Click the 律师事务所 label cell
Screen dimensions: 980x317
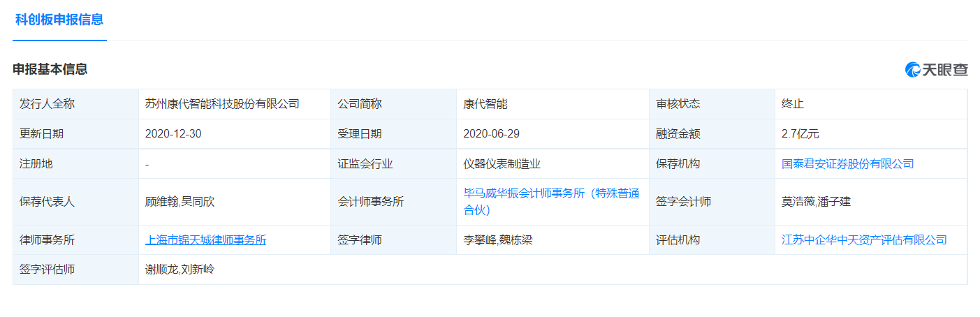(x=76, y=239)
